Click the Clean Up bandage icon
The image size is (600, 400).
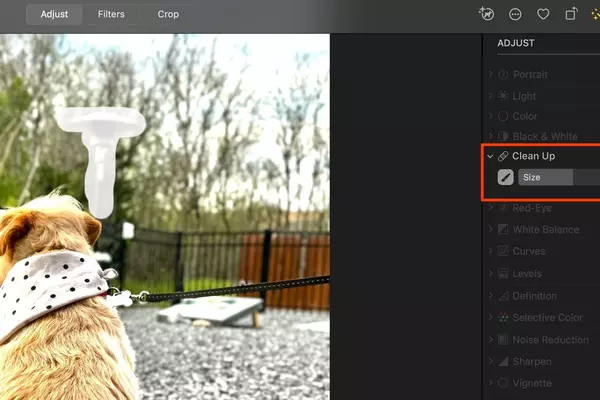(503, 156)
